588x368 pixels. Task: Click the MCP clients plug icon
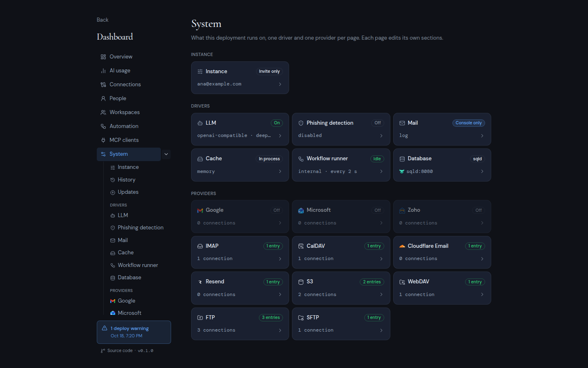click(103, 140)
